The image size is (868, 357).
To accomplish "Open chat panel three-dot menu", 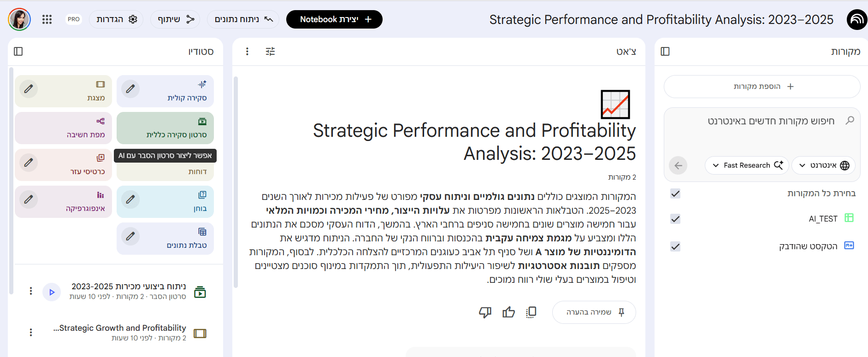I will coord(247,51).
